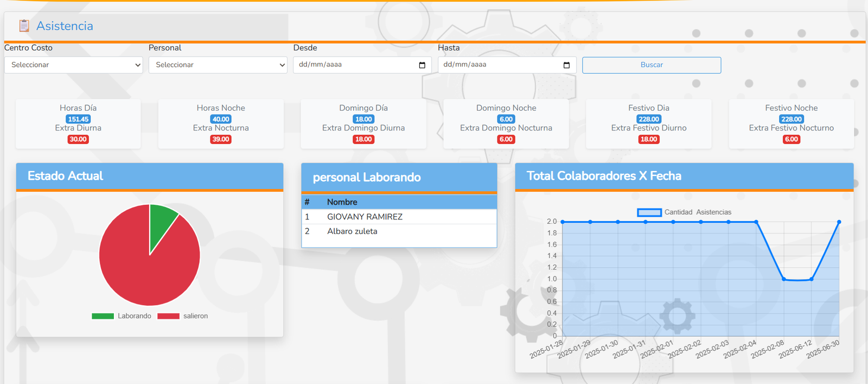Expand the Centro Costo dropdown
The height and width of the screenshot is (384, 868).
point(73,65)
